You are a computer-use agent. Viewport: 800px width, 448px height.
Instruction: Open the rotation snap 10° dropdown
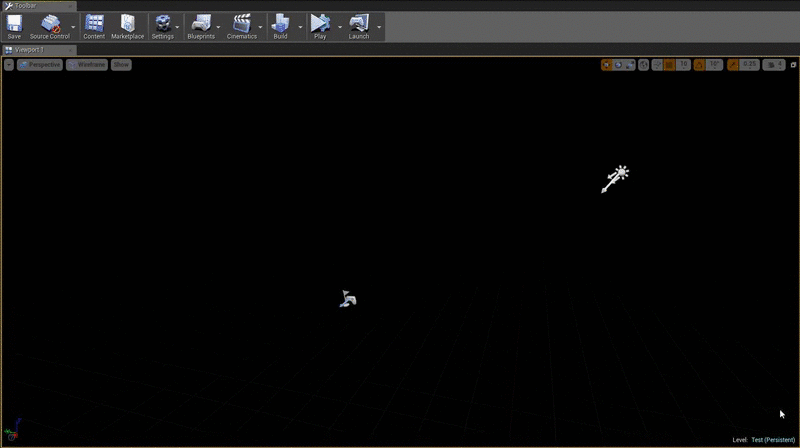point(714,65)
